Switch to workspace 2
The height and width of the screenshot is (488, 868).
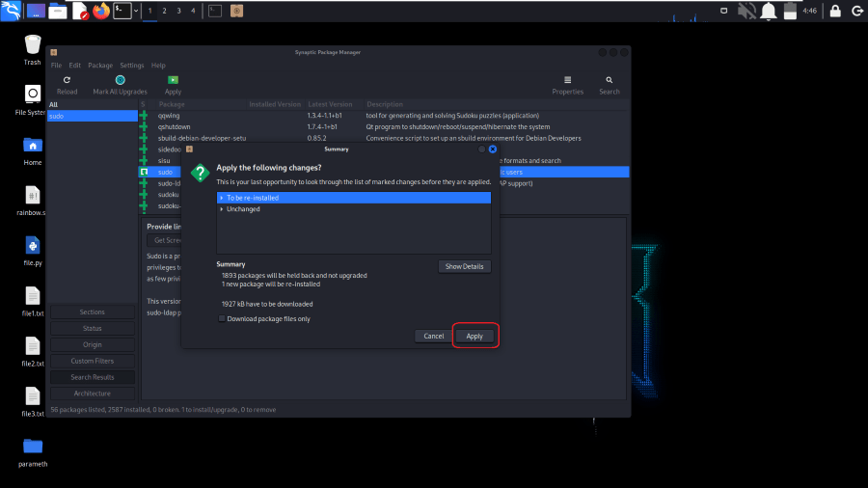pos(164,11)
